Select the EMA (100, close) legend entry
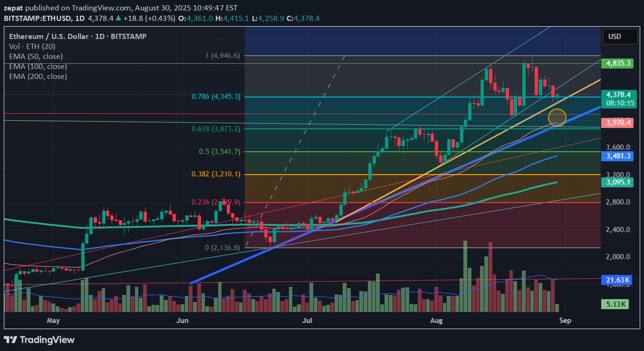 38,66
